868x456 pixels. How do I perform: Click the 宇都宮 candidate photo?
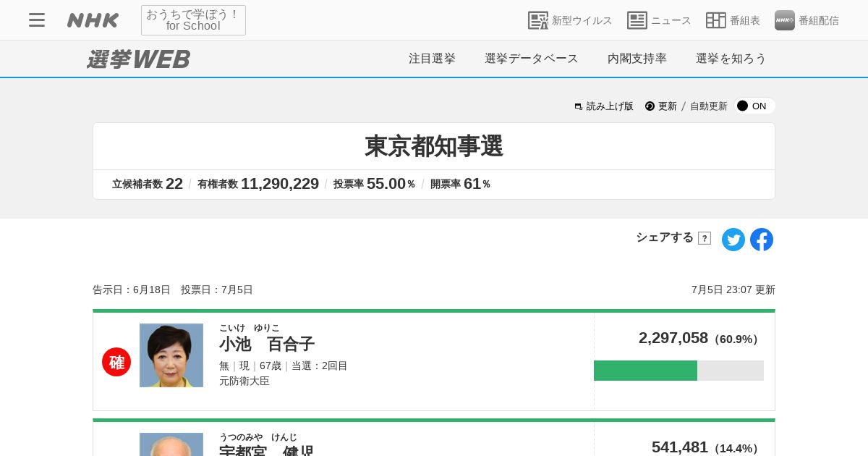point(171,444)
